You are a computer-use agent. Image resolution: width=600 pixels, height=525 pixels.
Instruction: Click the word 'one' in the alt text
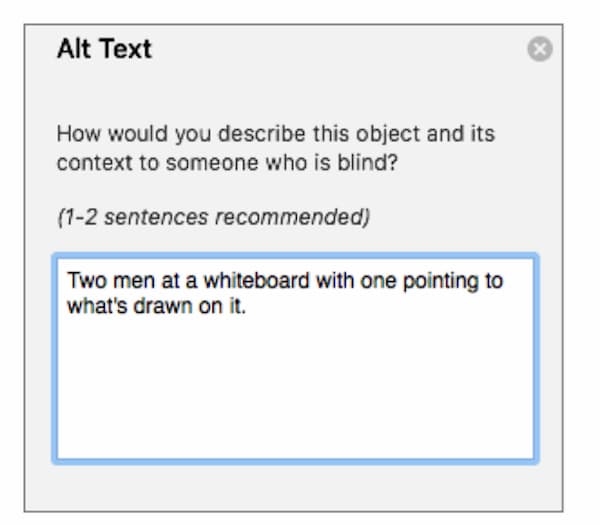[378, 281]
